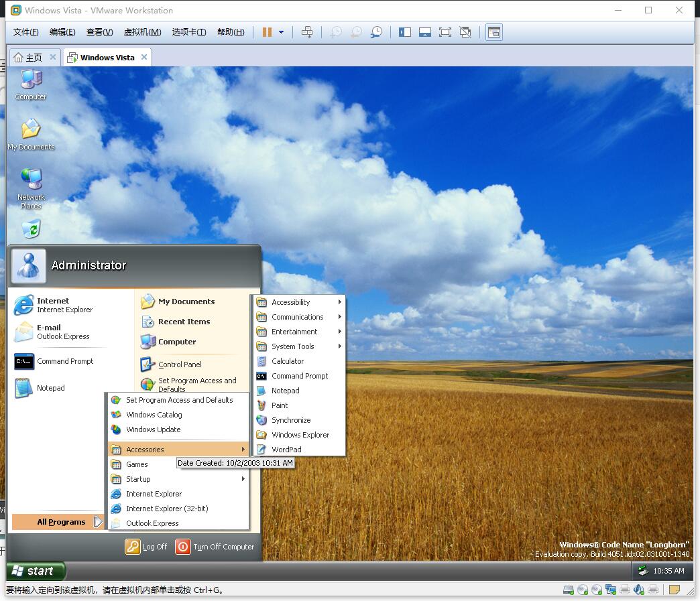
Task: Launch Paint from Accessories
Action: click(299, 405)
